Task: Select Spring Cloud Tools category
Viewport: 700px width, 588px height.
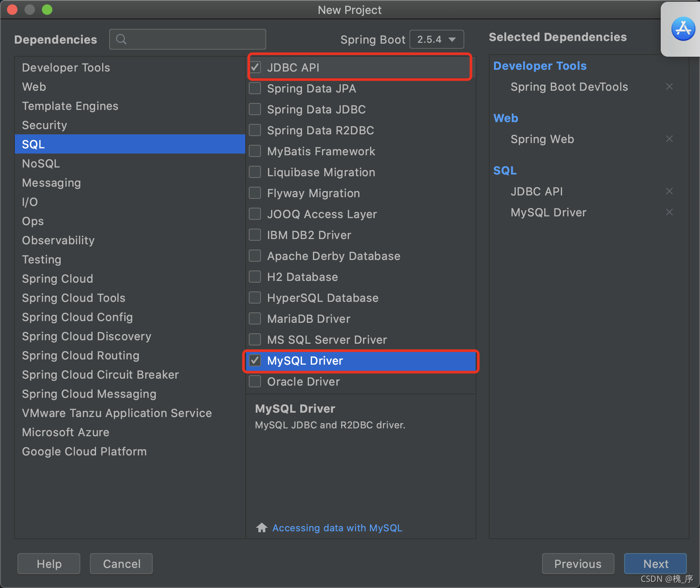Action: click(x=130, y=298)
